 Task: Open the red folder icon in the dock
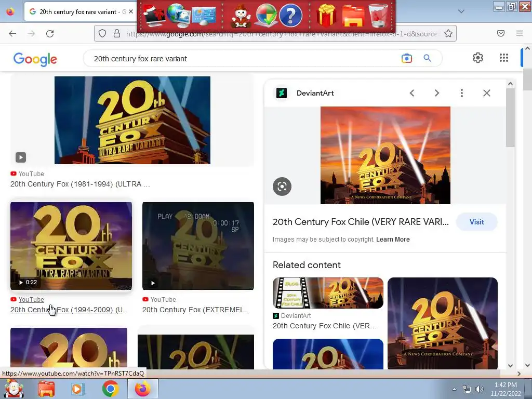(353, 16)
